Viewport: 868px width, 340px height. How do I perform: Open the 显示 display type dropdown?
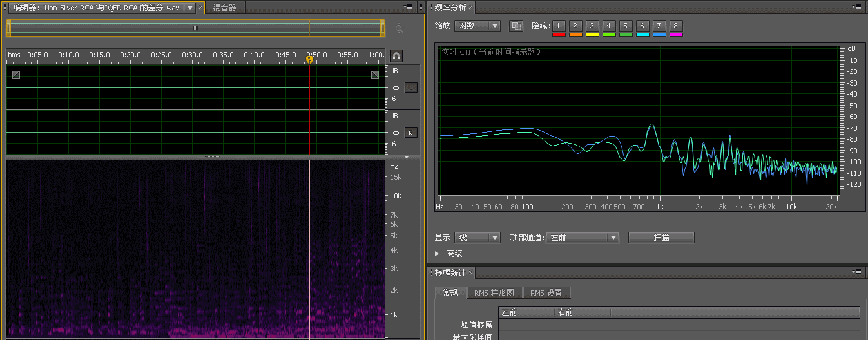tap(477, 238)
